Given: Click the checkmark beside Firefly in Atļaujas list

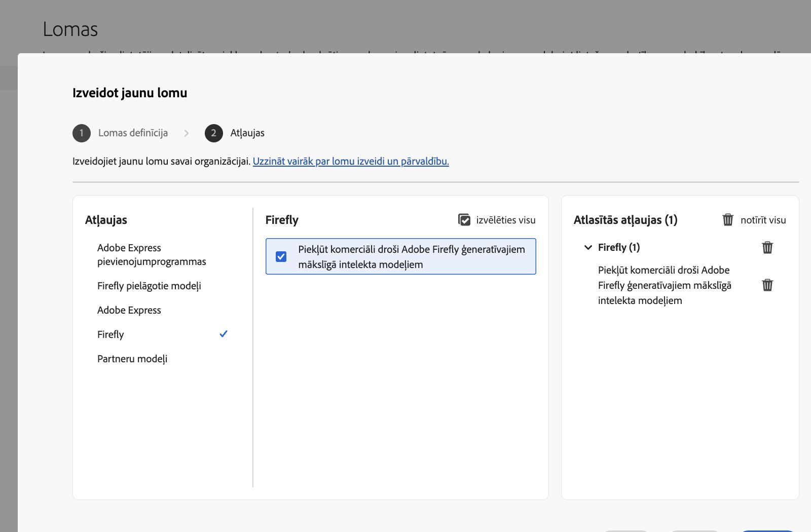Looking at the screenshot, I should tap(224, 334).
